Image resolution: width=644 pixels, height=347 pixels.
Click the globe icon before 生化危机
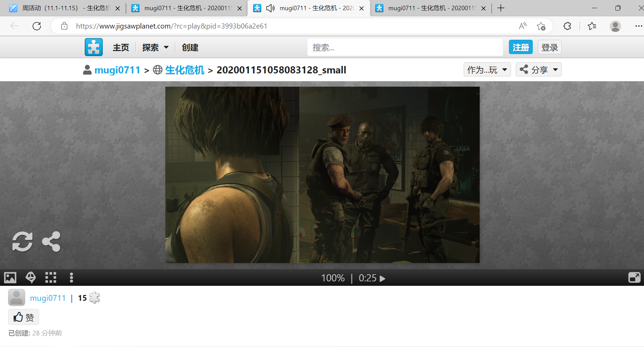click(158, 70)
